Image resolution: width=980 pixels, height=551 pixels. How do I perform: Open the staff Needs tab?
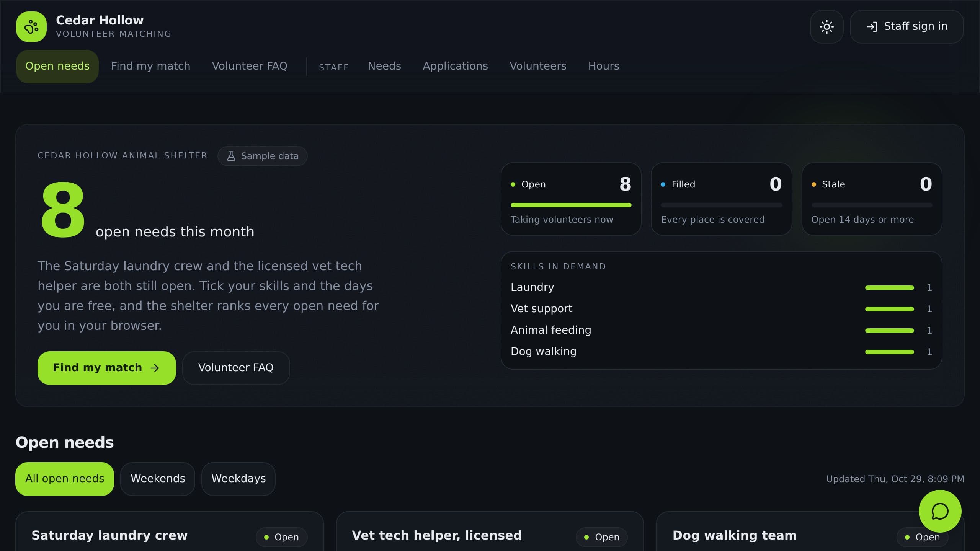384,66
